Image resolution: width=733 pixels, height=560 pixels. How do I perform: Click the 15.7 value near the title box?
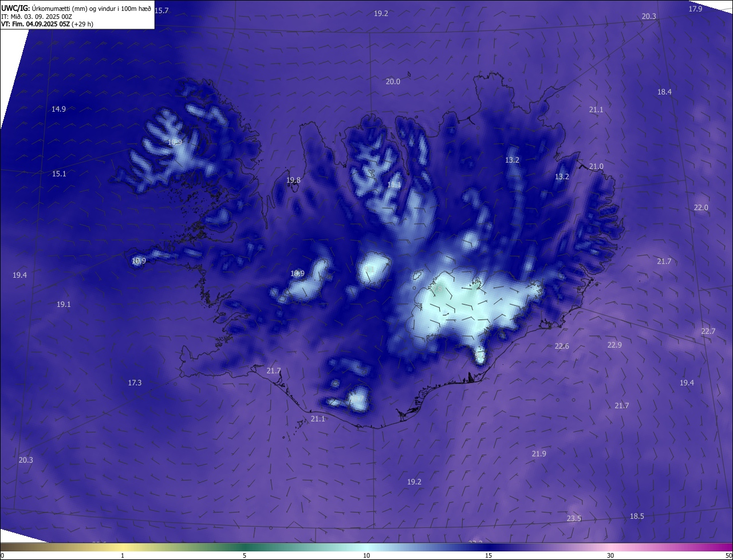[x=161, y=11]
